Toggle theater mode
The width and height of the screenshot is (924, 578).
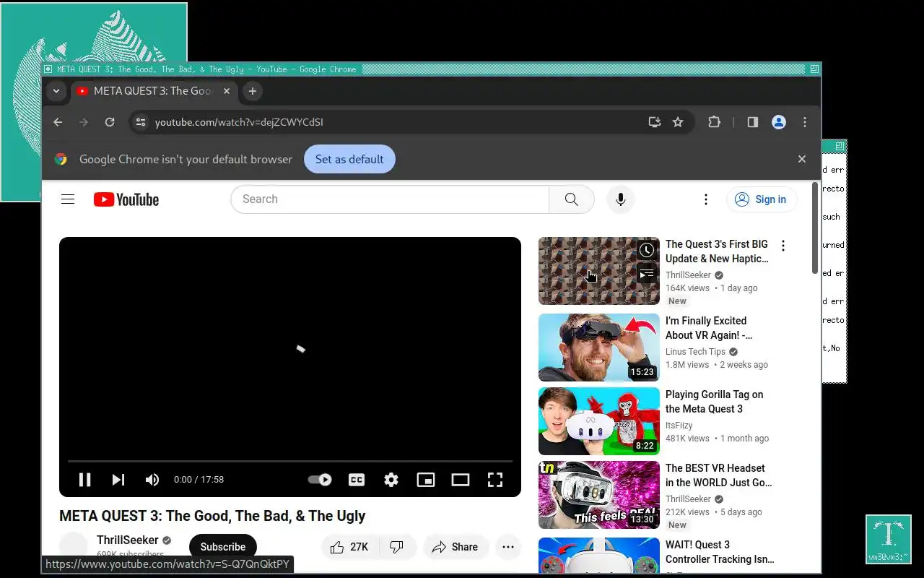461,480
